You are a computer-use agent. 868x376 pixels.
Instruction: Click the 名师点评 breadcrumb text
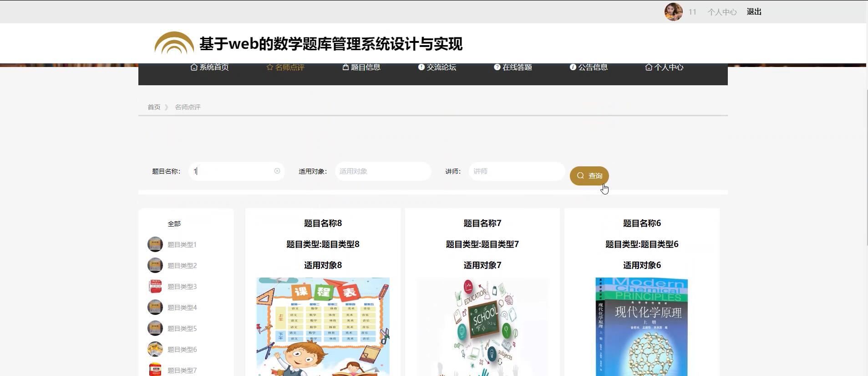[x=188, y=107]
